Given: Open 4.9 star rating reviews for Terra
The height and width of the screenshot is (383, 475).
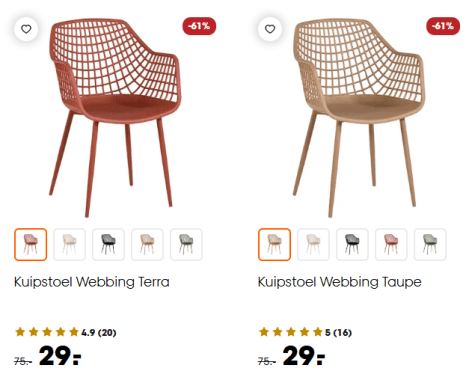Looking at the screenshot, I should tap(66, 332).
